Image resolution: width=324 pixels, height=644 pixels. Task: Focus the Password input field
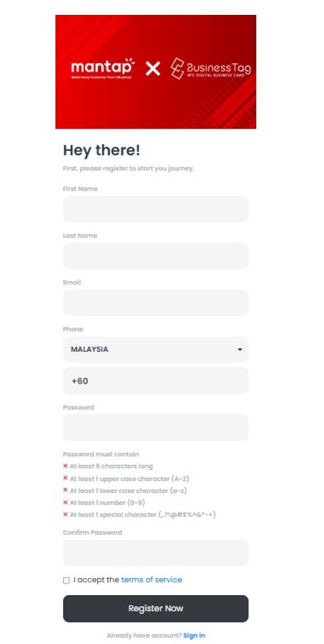pos(156,428)
